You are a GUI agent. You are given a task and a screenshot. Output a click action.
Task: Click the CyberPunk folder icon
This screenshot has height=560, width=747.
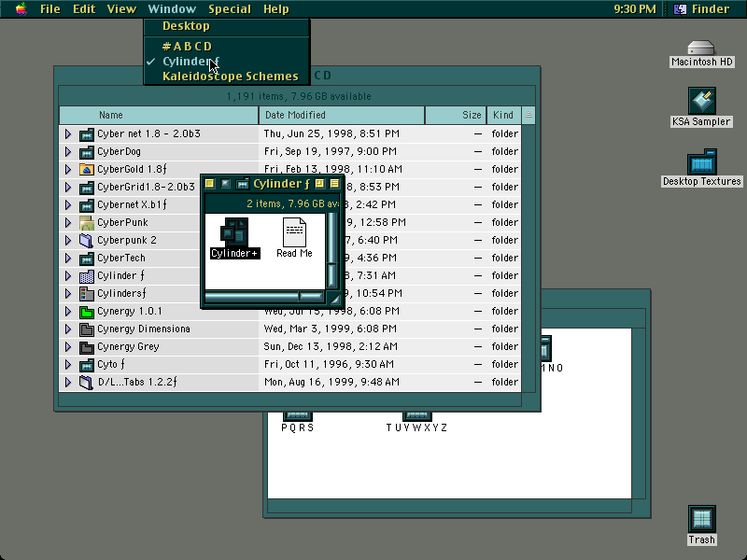click(86, 223)
